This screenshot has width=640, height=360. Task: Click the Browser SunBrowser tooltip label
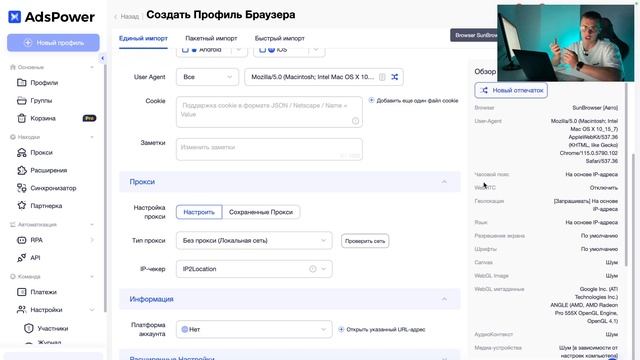click(x=474, y=36)
